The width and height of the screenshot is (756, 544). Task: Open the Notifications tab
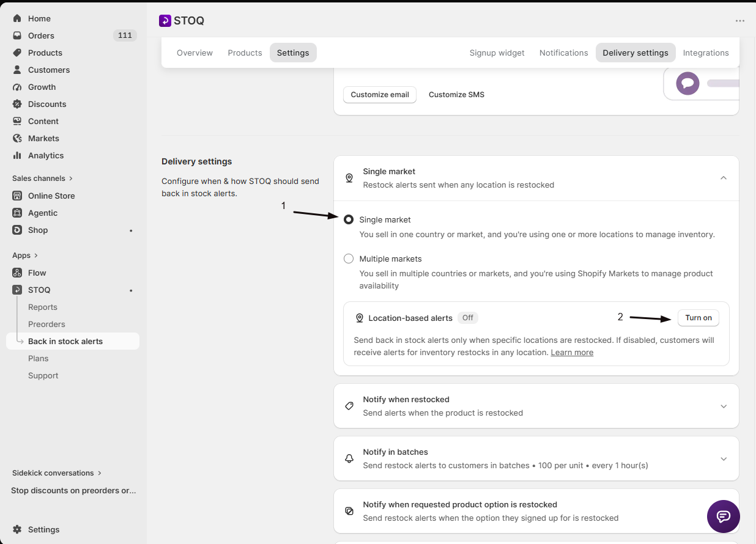(563, 53)
